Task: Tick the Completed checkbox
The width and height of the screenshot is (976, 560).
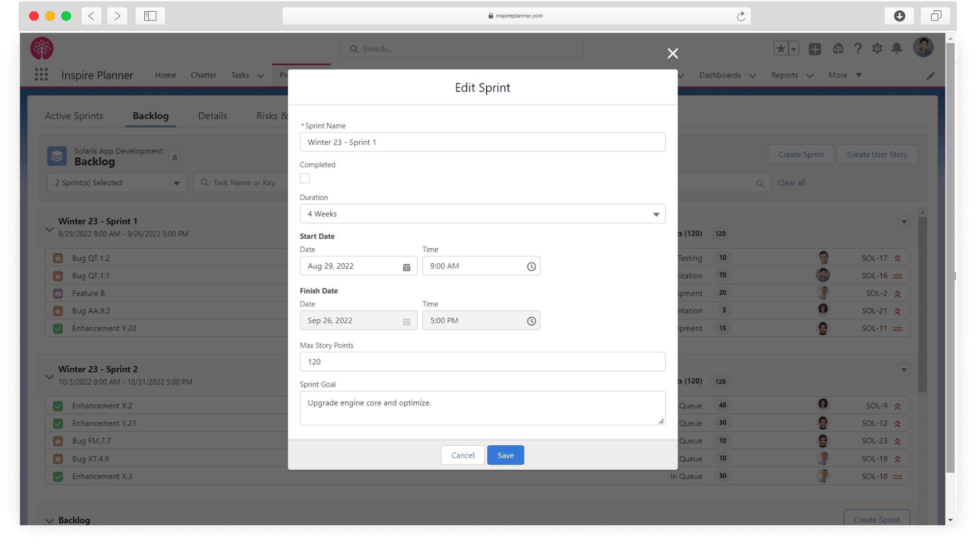Action: point(305,178)
